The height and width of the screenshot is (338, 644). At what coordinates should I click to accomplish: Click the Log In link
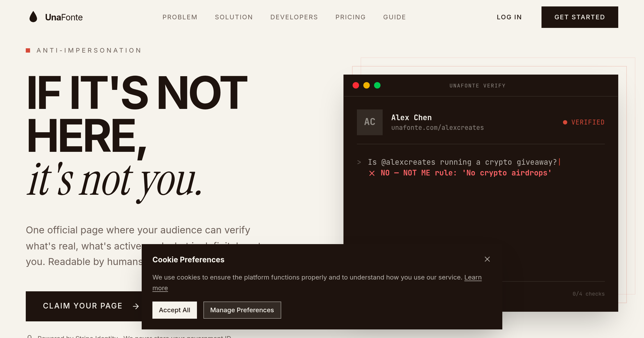(509, 17)
